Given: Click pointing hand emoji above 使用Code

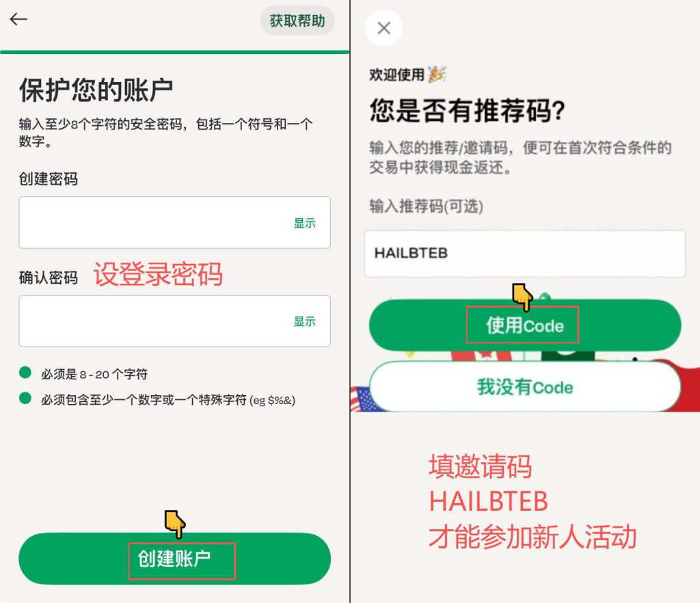Looking at the screenshot, I should 522,296.
